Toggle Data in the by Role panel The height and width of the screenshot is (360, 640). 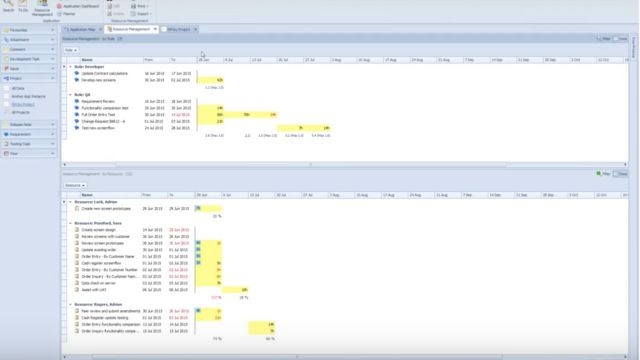click(x=620, y=39)
